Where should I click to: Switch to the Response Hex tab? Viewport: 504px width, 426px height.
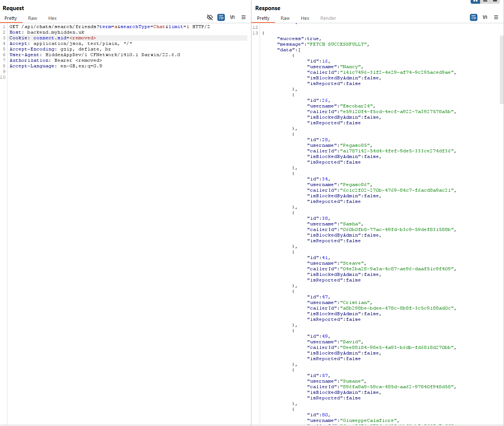pos(305,18)
